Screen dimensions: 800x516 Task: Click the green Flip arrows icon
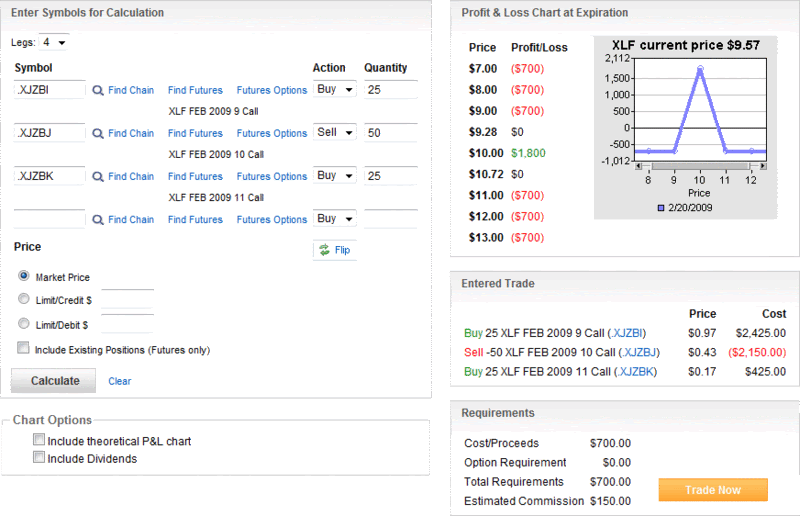pyautogui.click(x=324, y=250)
